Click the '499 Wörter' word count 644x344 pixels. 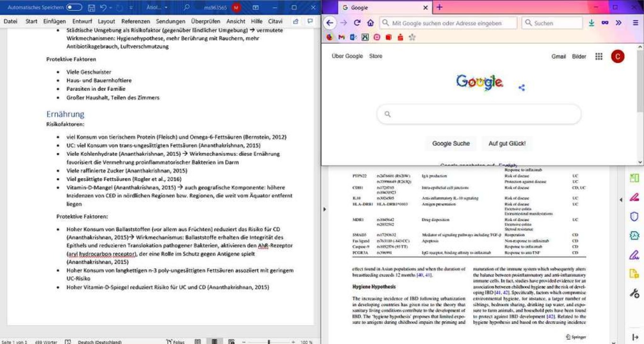(x=46, y=342)
